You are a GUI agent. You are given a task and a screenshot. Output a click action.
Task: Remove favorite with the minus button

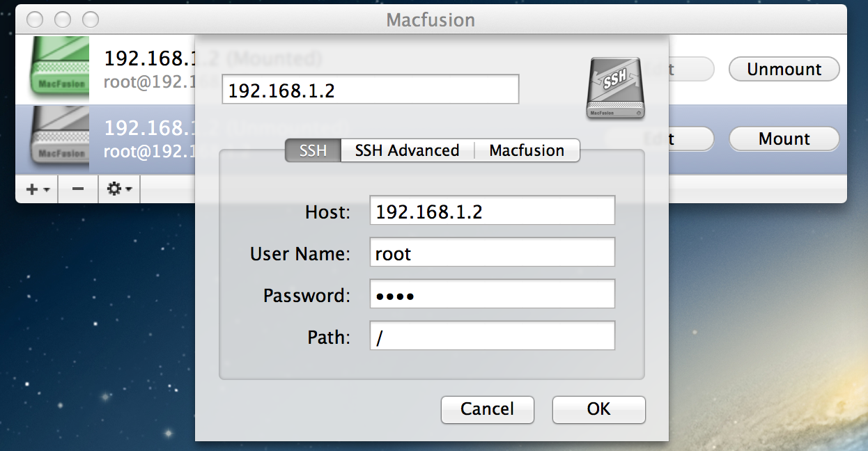click(x=78, y=189)
